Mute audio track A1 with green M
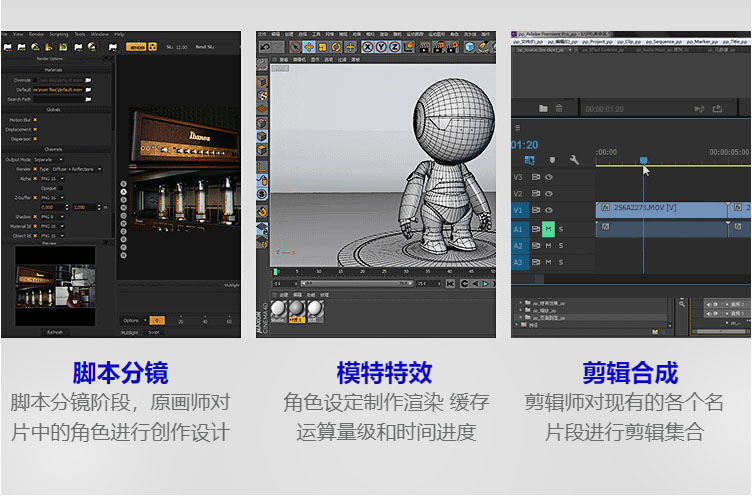 point(548,229)
